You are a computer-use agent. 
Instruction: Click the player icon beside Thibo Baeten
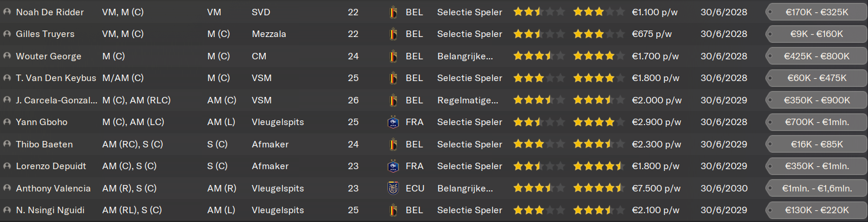click(x=7, y=144)
